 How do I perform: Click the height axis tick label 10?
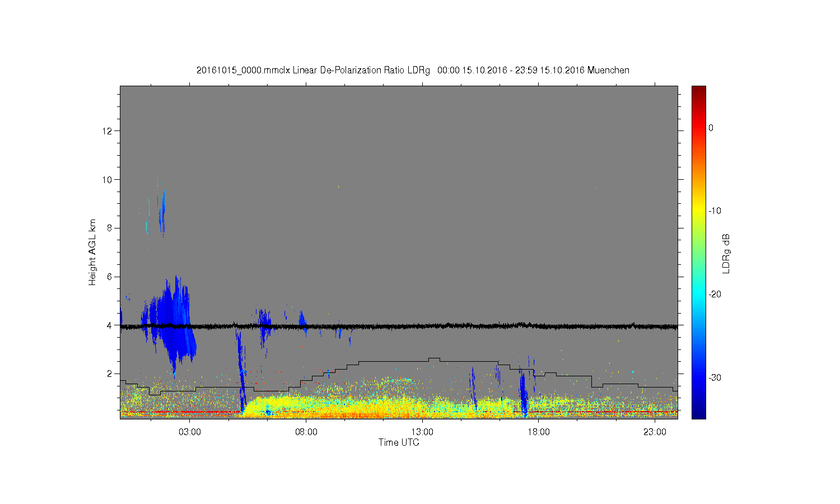click(x=108, y=180)
